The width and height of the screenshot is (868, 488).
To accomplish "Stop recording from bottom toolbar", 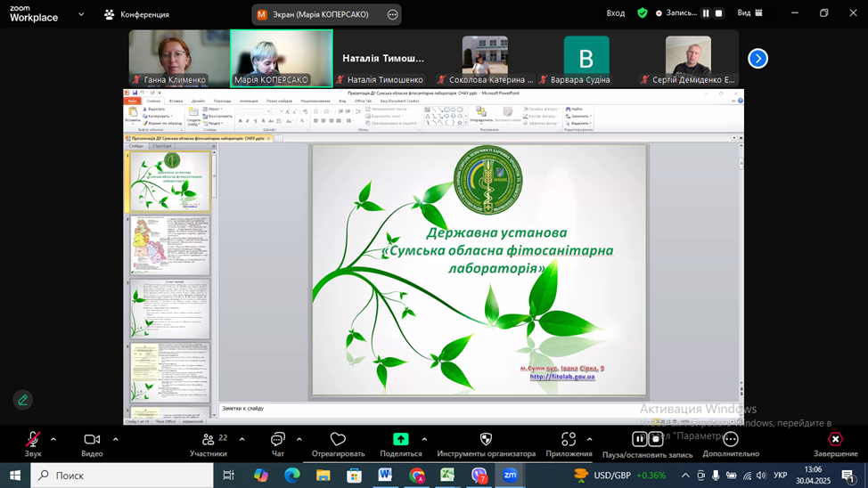I will point(656,439).
